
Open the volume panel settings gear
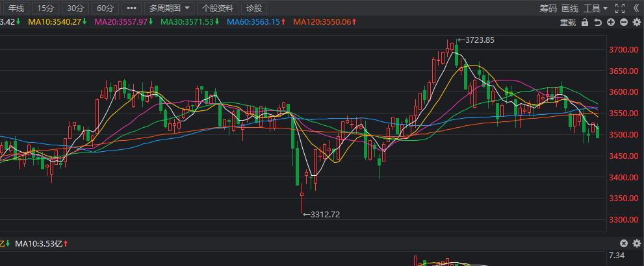click(x=637, y=243)
